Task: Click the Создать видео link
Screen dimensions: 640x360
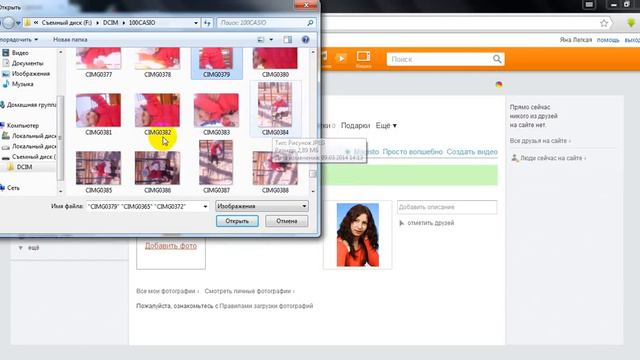Action: (472, 152)
